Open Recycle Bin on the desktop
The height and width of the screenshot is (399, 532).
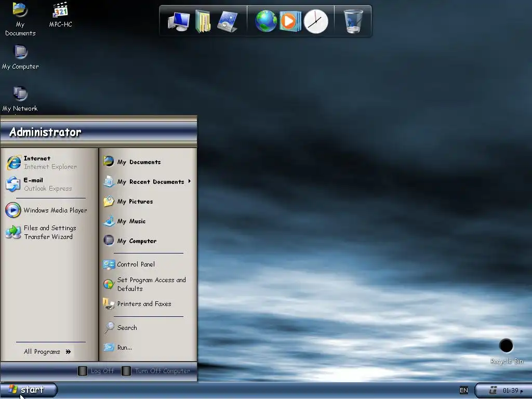pos(506,351)
